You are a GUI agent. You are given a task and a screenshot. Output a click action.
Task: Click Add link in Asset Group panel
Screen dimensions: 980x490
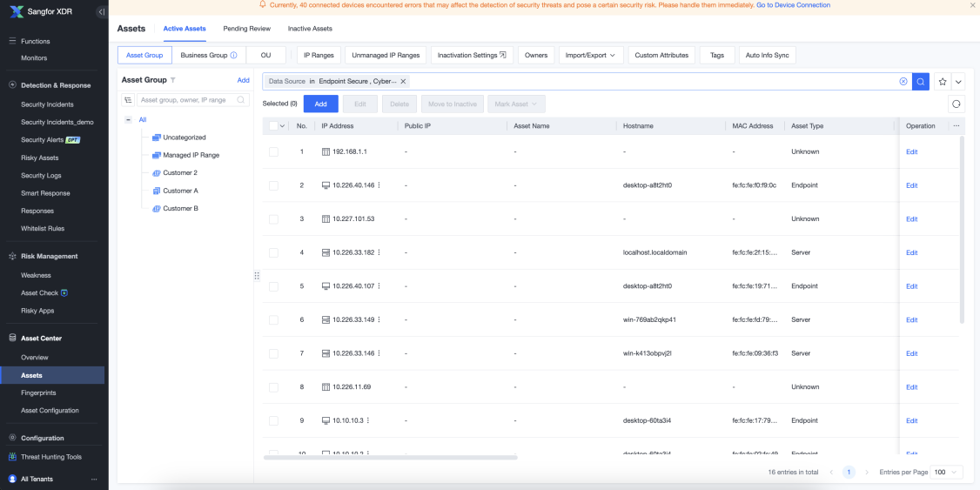243,80
